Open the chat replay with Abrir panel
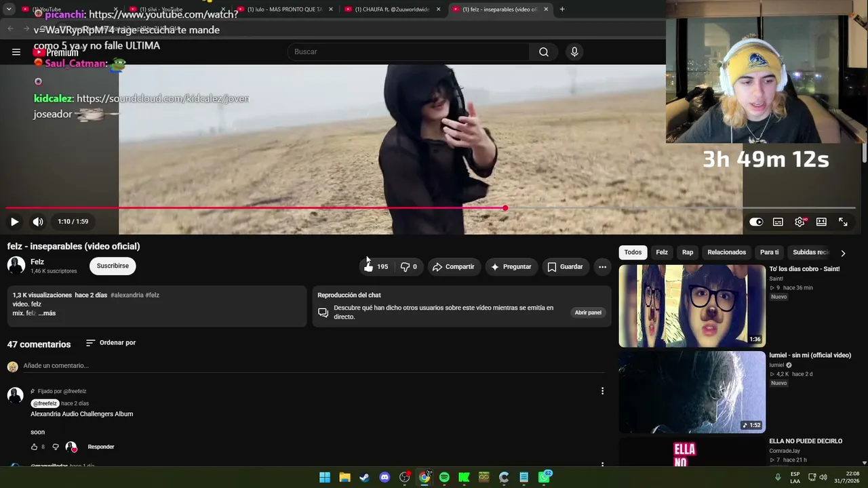 click(588, 312)
